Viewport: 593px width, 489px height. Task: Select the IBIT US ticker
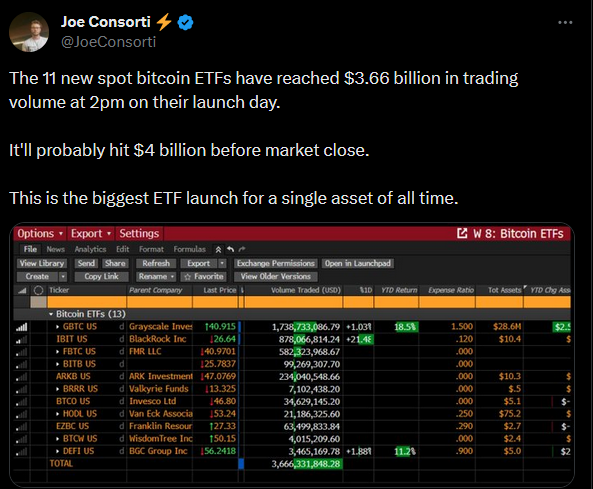tap(71, 339)
